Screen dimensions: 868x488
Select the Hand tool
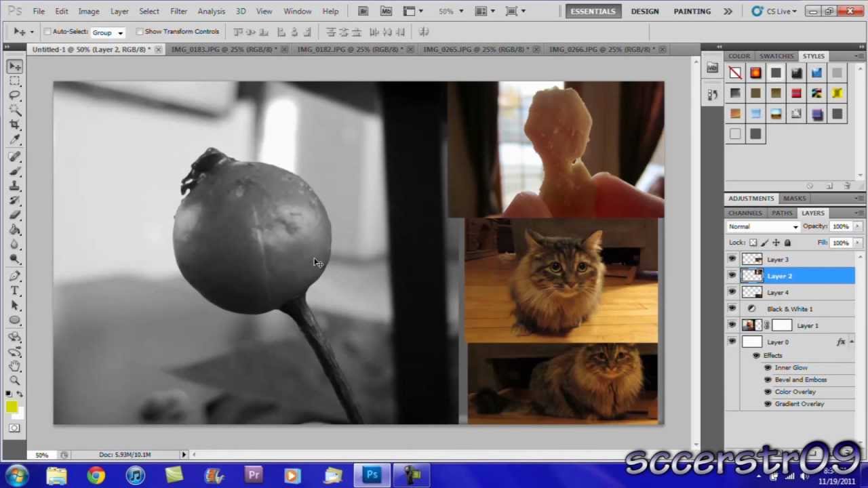(15, 366)
